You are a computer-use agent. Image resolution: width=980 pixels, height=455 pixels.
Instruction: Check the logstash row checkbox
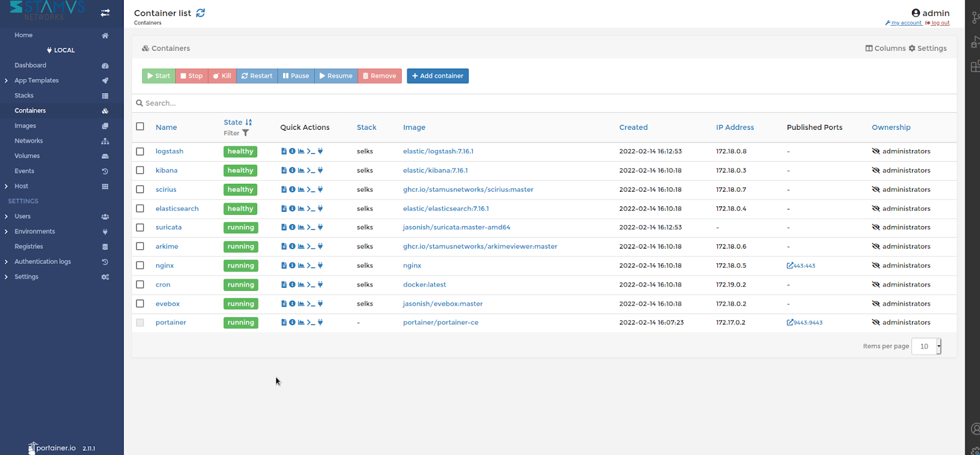(140, 151)
